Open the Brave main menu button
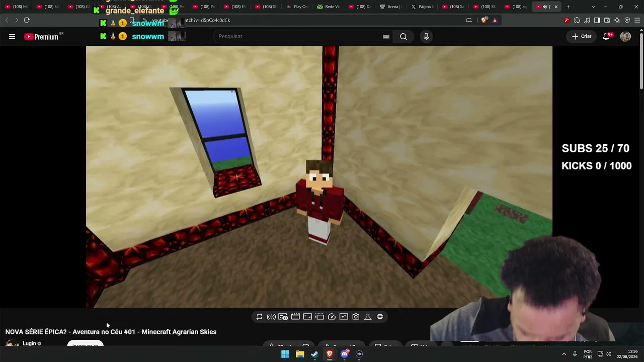The width and height of the screenshot is (644, 362). point(637,20)
